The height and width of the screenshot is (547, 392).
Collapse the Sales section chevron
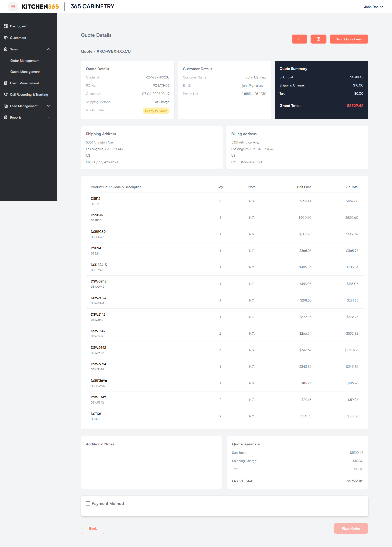(x=48, y=49)
